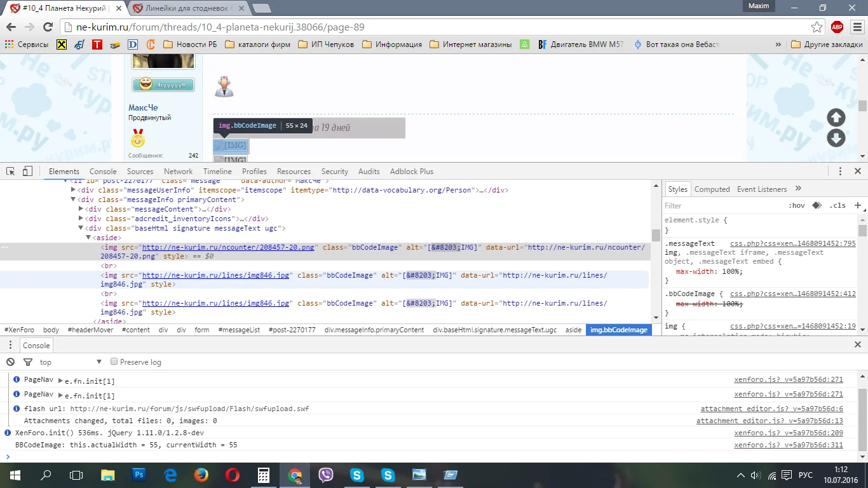Clear the console with the clear icon
Screen dimensions: 868x488
coord(11,362)
